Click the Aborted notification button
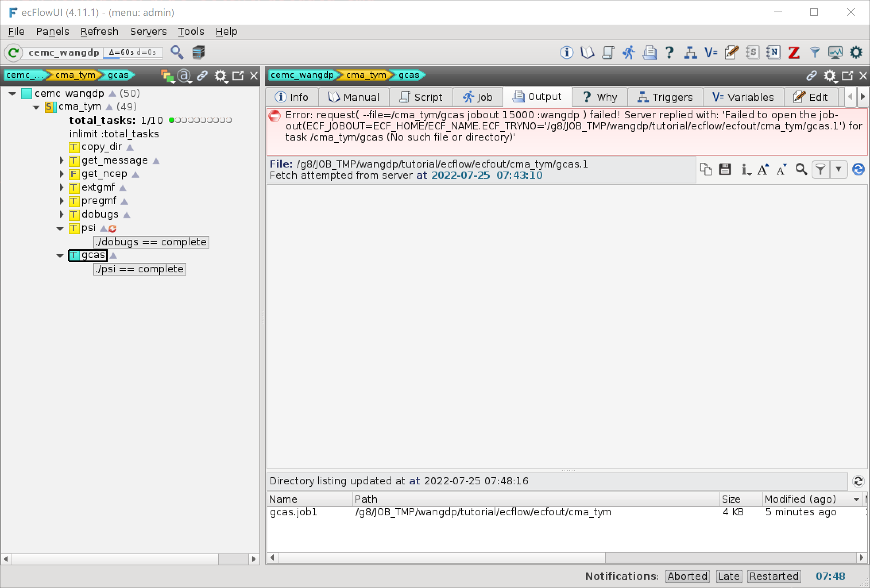Screen dimensions: 870x588 pyautogui.click(x=687, y=576)
